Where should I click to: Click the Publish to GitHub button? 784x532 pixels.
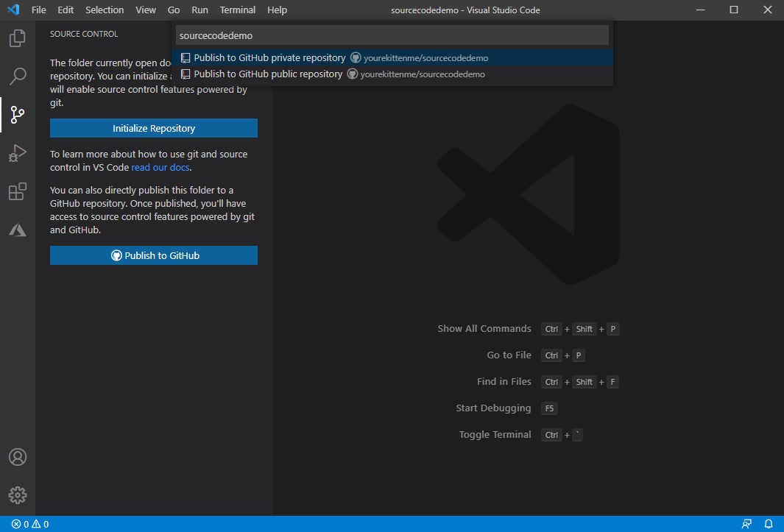click(x=153, y=255)
